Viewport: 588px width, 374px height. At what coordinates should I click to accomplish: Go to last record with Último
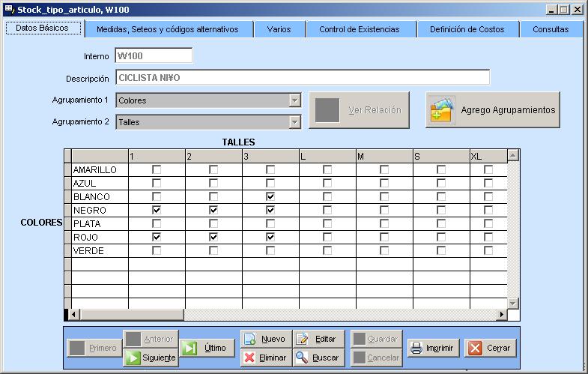pos(206,348)
